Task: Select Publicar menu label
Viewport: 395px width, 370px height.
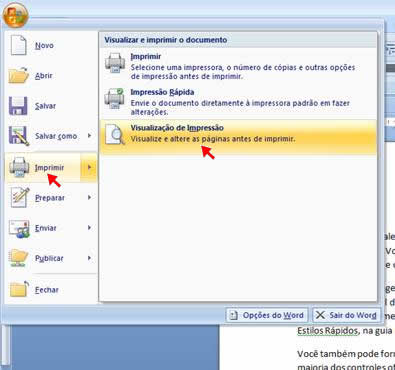Action: [49, 258]
